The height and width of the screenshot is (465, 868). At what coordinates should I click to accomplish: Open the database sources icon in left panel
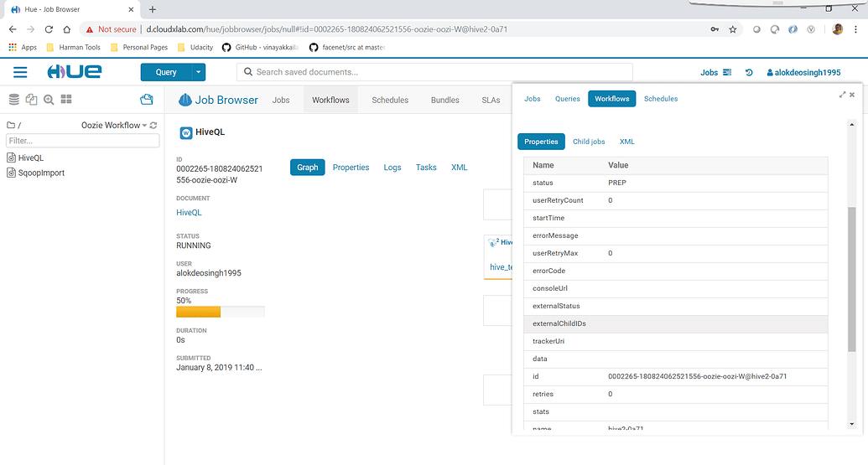[13, 100]
